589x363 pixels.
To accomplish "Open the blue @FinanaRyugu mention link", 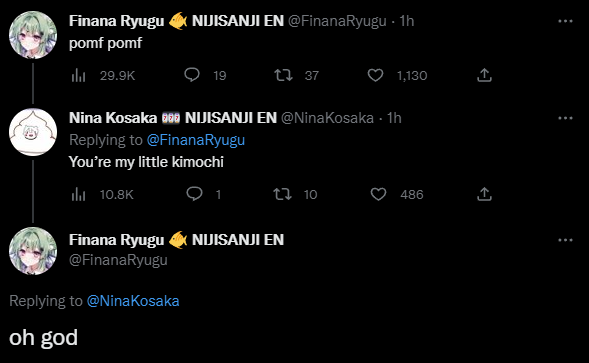I will click(x=196, y=140).
